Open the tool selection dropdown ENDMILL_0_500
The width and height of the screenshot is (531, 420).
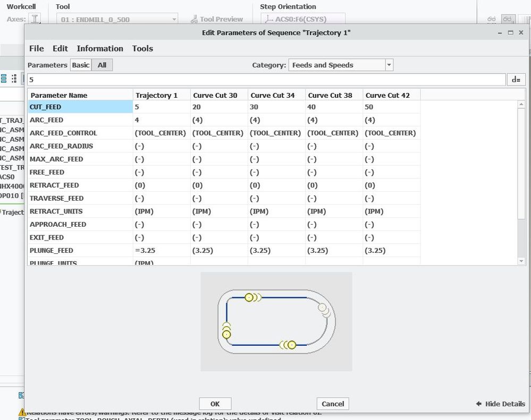(x=117, y=19)
